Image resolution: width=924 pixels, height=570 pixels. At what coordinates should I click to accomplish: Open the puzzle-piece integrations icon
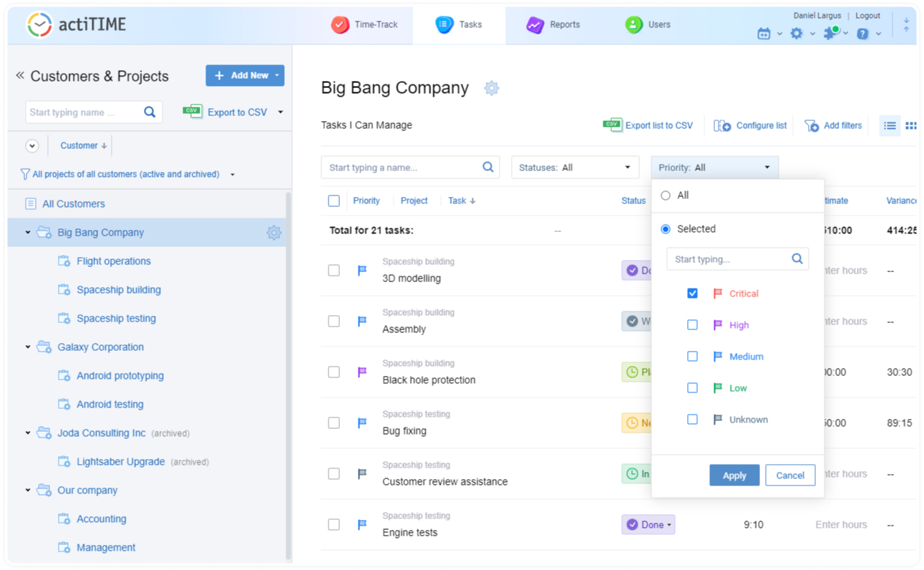pyautogui.click(x=831, y=33)
